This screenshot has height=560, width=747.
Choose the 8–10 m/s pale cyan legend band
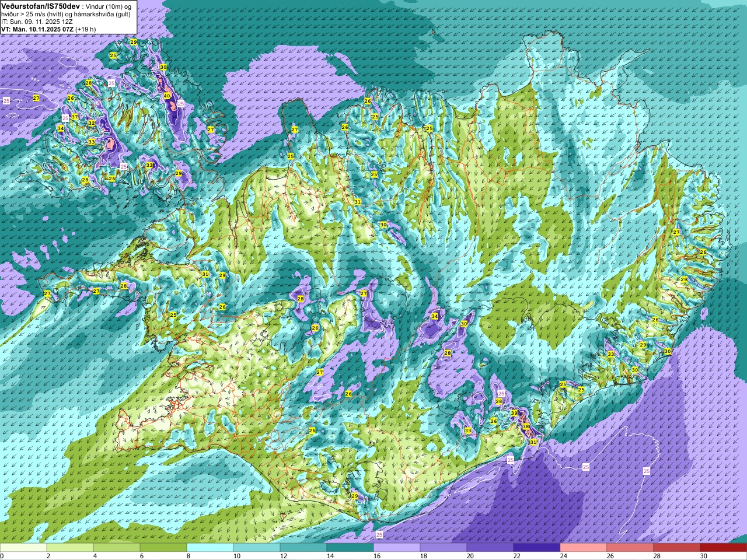(x=210, y=548)
